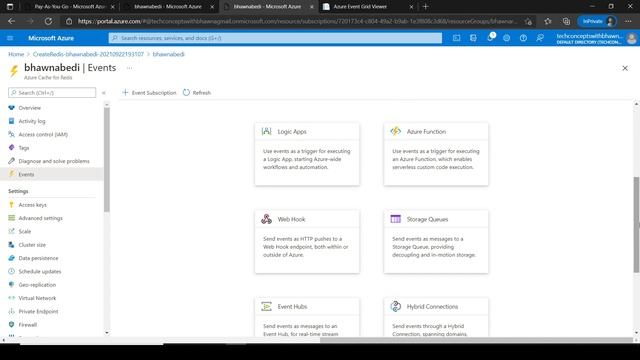640x360 pixels.
Task: Open portal settings gear
Action: 507,38
